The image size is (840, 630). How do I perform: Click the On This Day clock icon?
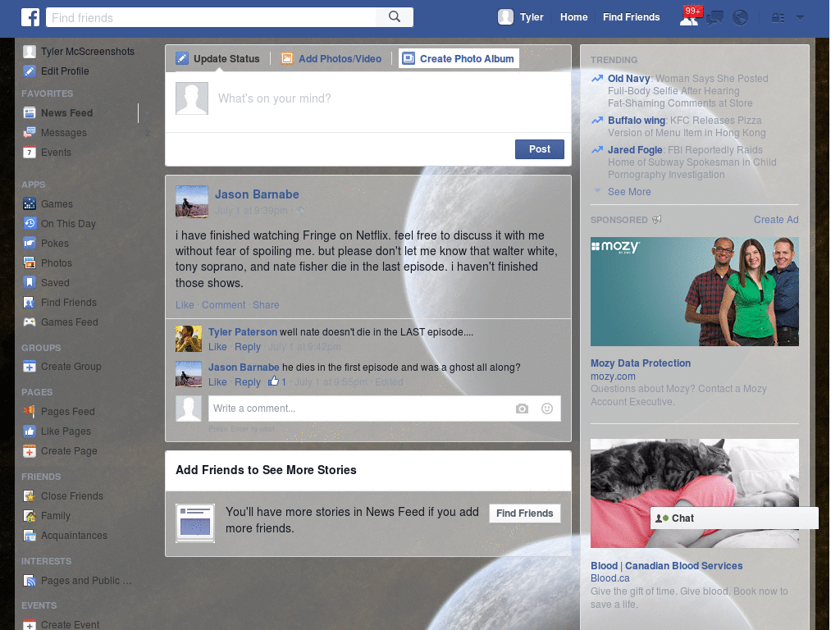click(30, 224)
